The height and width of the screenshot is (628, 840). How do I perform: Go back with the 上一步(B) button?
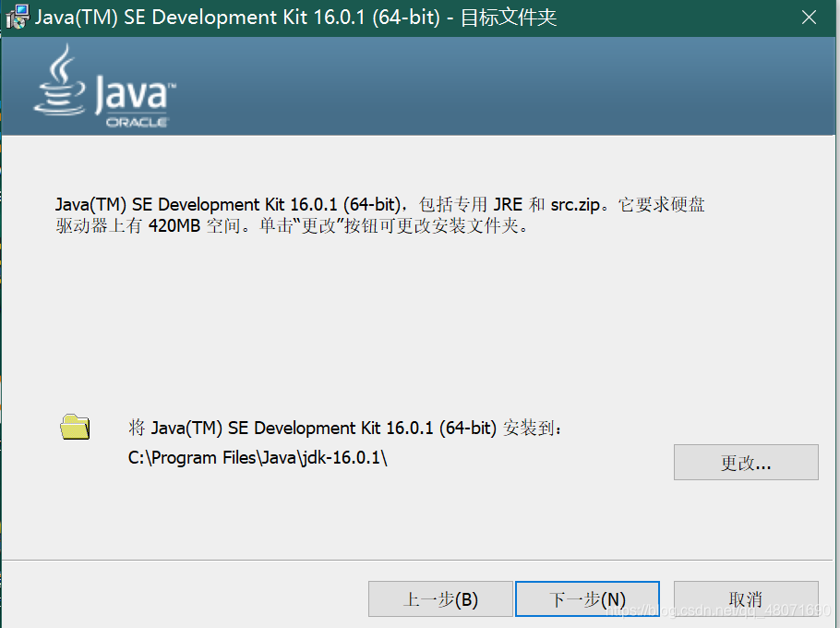click(x=440, y=599)
